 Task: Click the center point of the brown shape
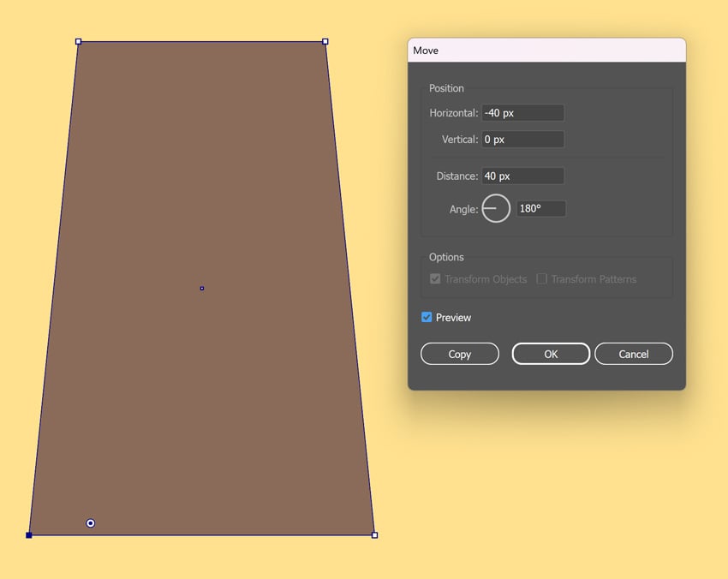202,289
